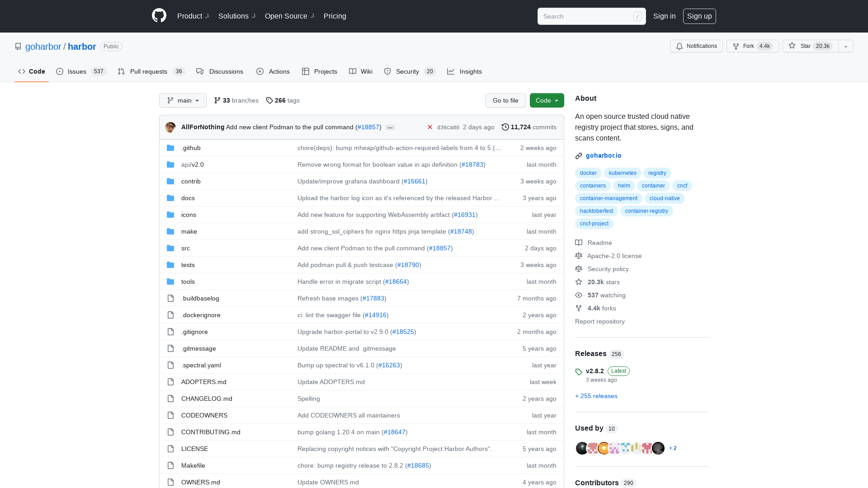The height and width of the screenshot is (488, 868).
Task: Click the Report repository link
Action: (x=600, y=321)
